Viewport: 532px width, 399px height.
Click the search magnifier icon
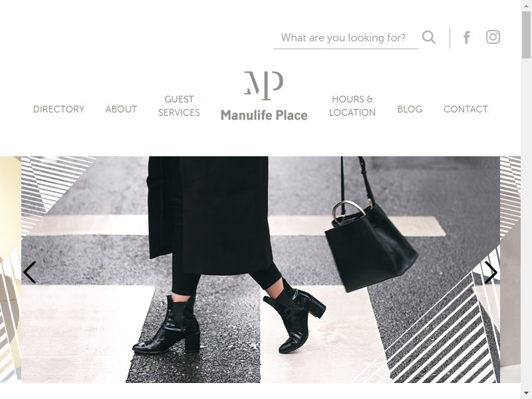[428, 37]
